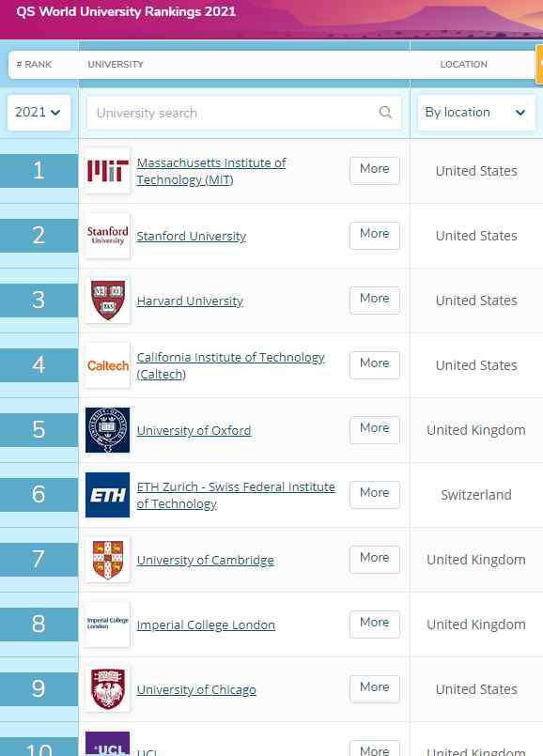Screen dimensions: 543x756
Task: Click the University of Chicago crest
Action: click(107, 689)
